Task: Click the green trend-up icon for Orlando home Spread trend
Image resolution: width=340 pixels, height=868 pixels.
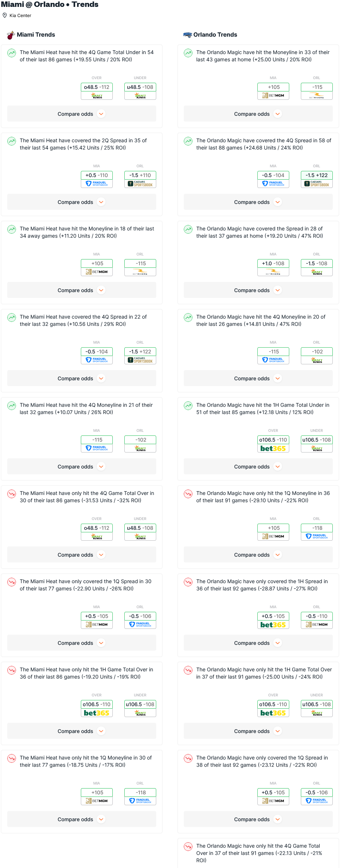Action: pyautogui.click(x=188, y=229)
